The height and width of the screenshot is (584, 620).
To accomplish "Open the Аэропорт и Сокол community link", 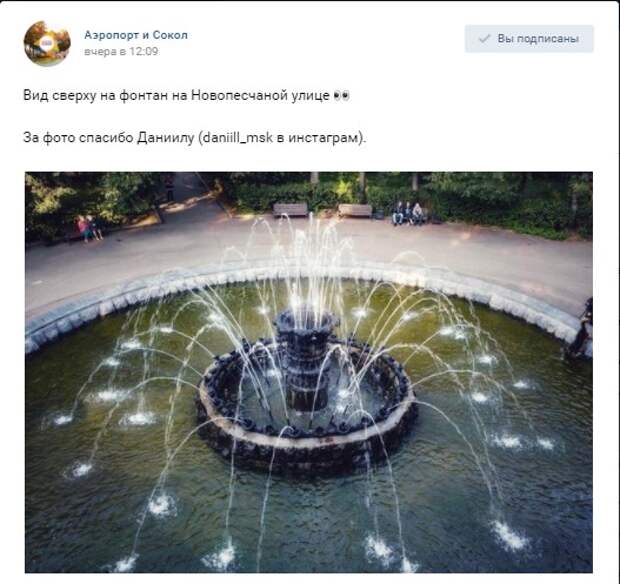I will [136, 35].
